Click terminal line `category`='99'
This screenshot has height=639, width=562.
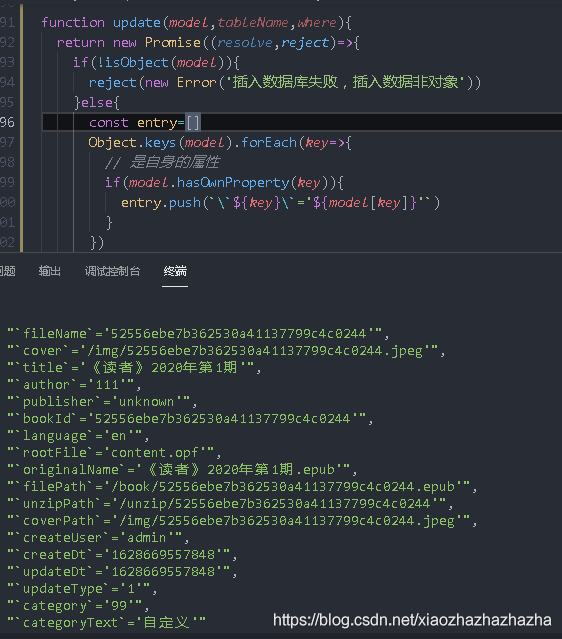pos(78,606)
